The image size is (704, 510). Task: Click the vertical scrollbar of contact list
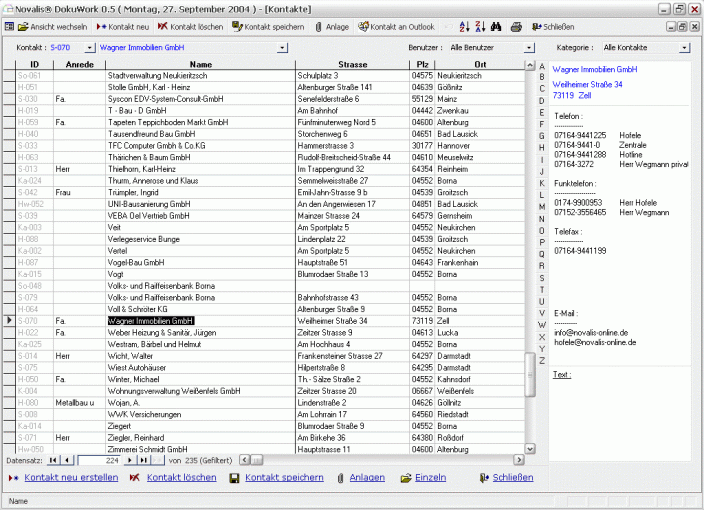(530, 250)
